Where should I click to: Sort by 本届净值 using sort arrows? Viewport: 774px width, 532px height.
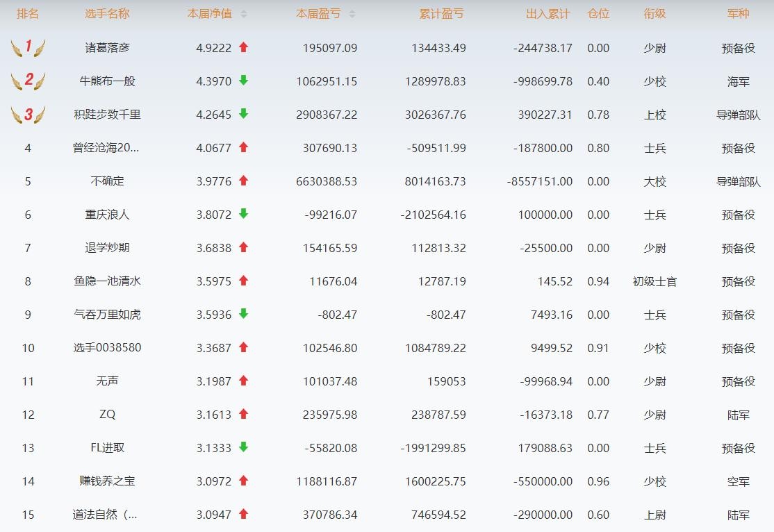(x=243, y=14)
